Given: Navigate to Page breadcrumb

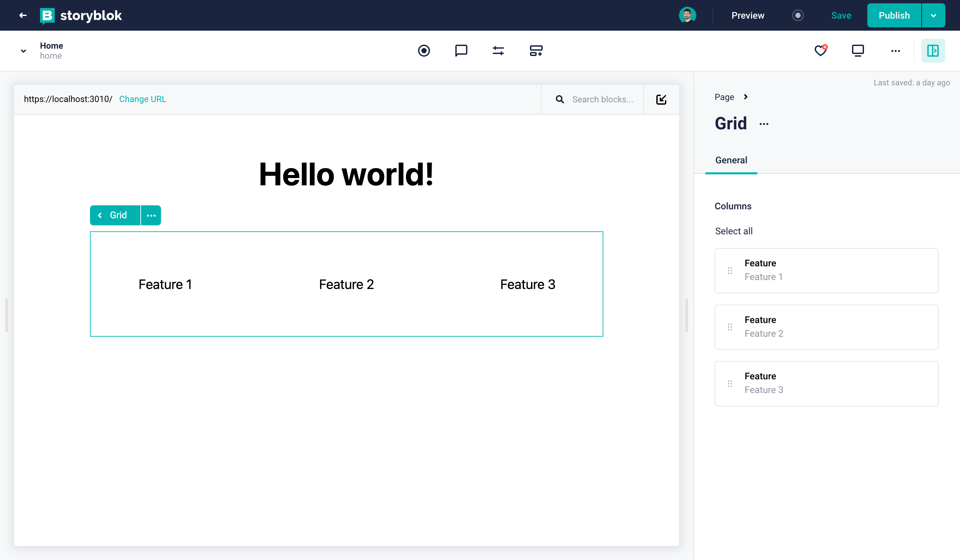Looking at the screenshot, I should point(724,97).
